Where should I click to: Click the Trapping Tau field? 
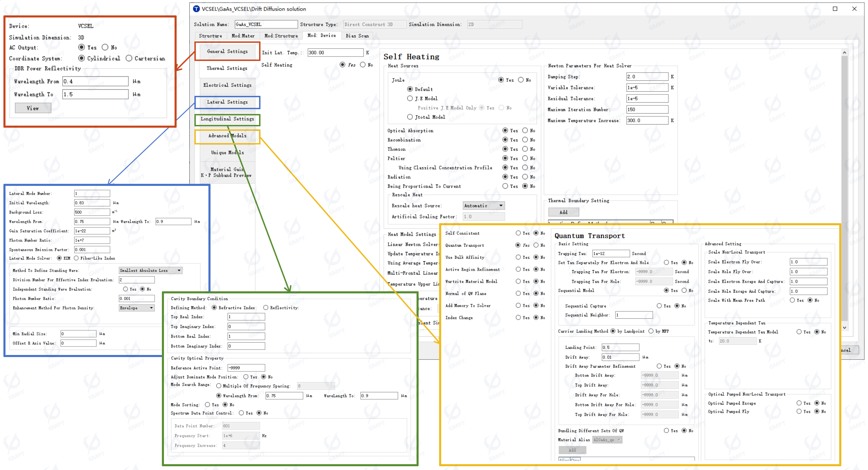[611, 253]
